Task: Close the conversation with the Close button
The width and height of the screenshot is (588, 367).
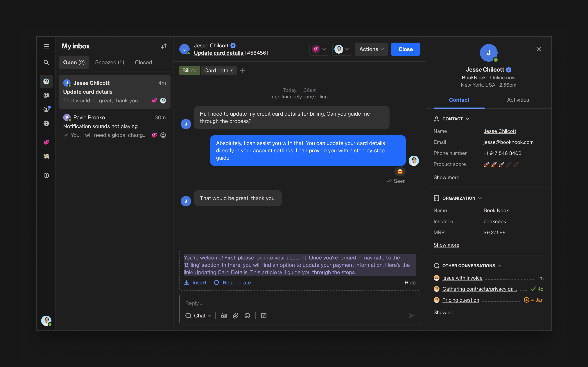Action: [405, 49]
